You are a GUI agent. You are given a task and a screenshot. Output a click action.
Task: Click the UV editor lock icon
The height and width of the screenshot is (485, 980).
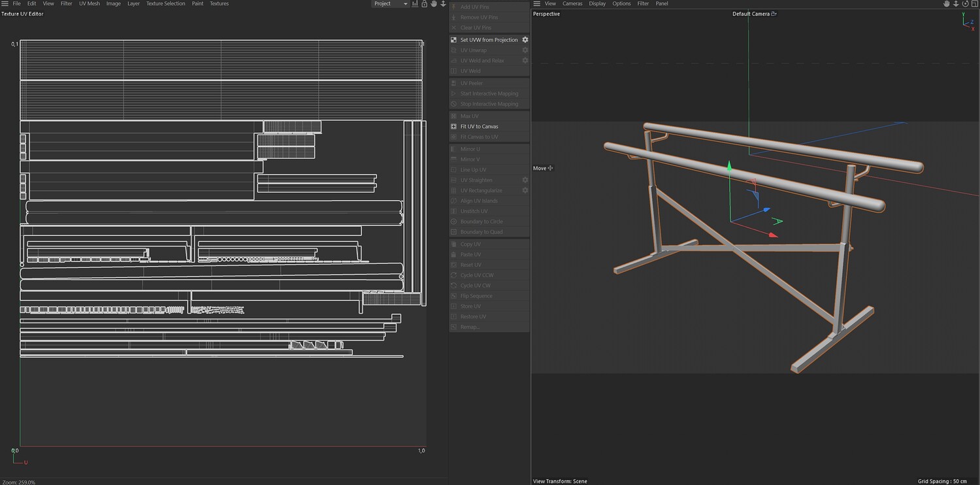pyautogui.click(x=425, y=4)
